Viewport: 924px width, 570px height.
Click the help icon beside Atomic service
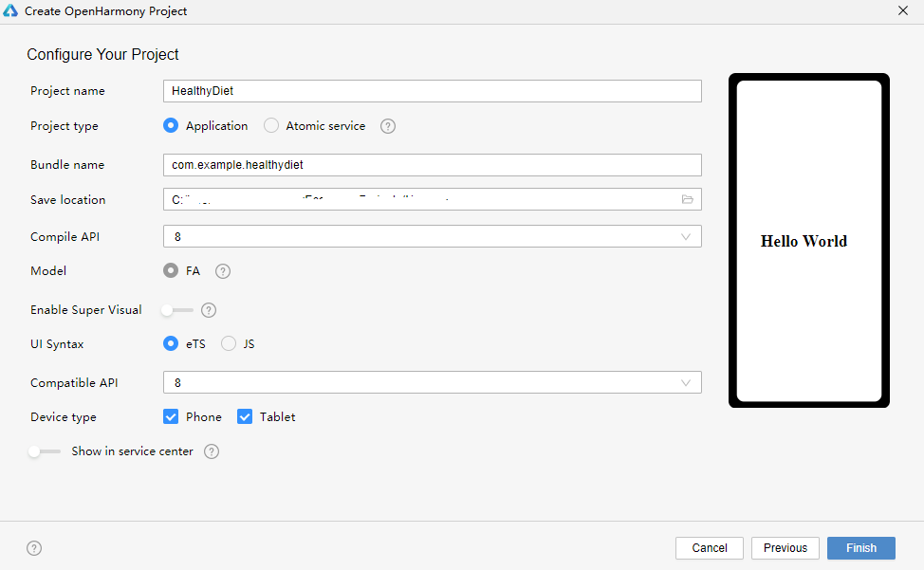pyautogui.click(x=388, y=126)
